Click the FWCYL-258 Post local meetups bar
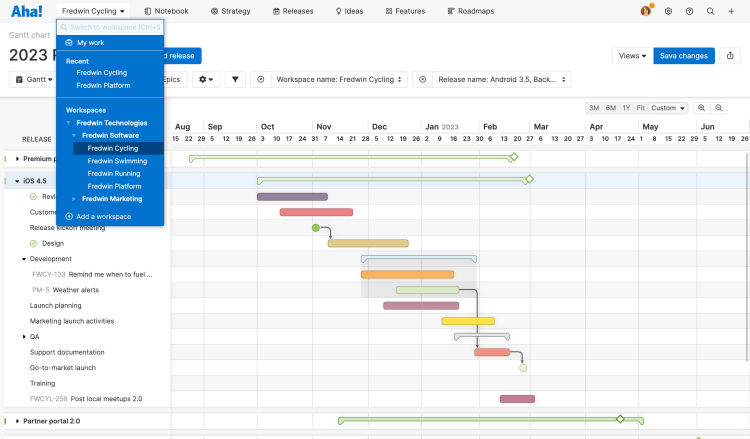This screenshot has height=439, width=750. pos(517,399)
